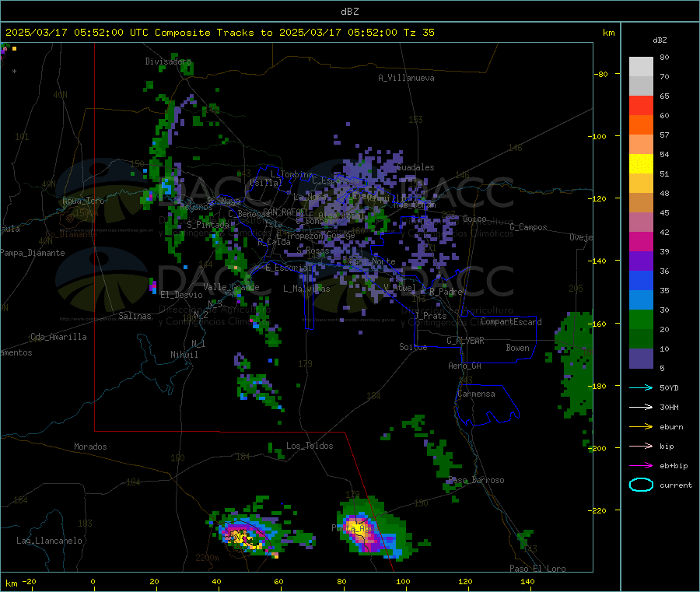
Task: Click the Aero_GA map label
Action: 464,366
